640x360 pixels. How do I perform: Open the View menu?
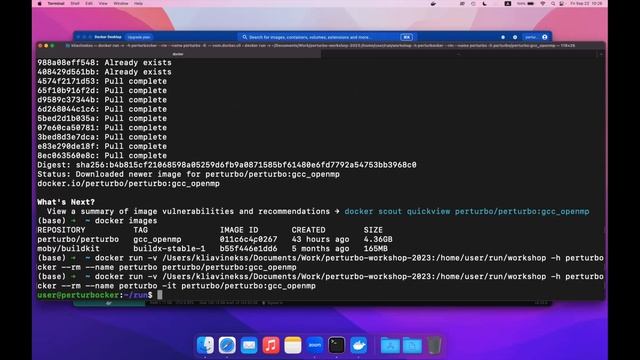click(x=103, y=3)
